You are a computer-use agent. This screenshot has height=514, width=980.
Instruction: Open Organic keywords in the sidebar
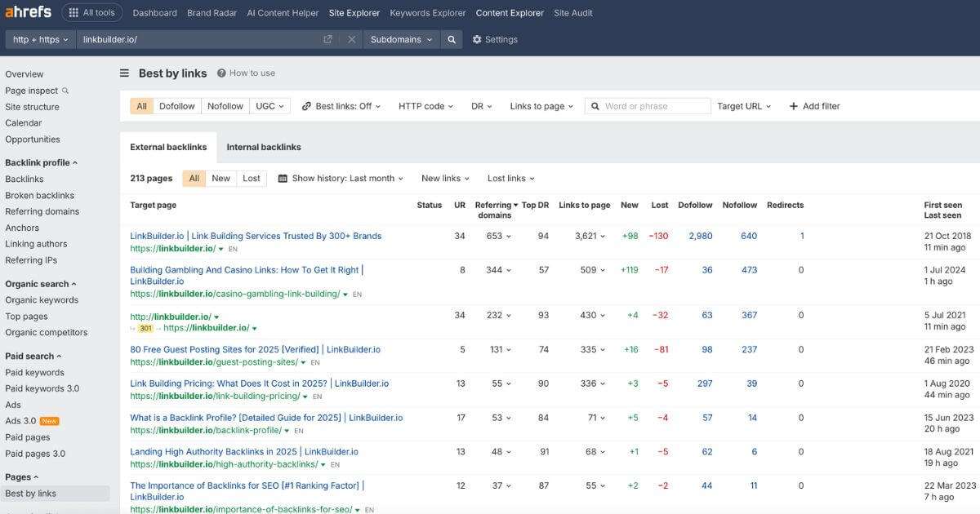[42, 299]
